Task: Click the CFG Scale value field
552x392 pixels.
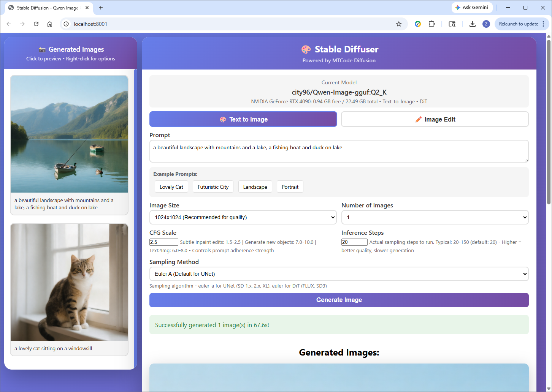Action: [x=164, y=242]
